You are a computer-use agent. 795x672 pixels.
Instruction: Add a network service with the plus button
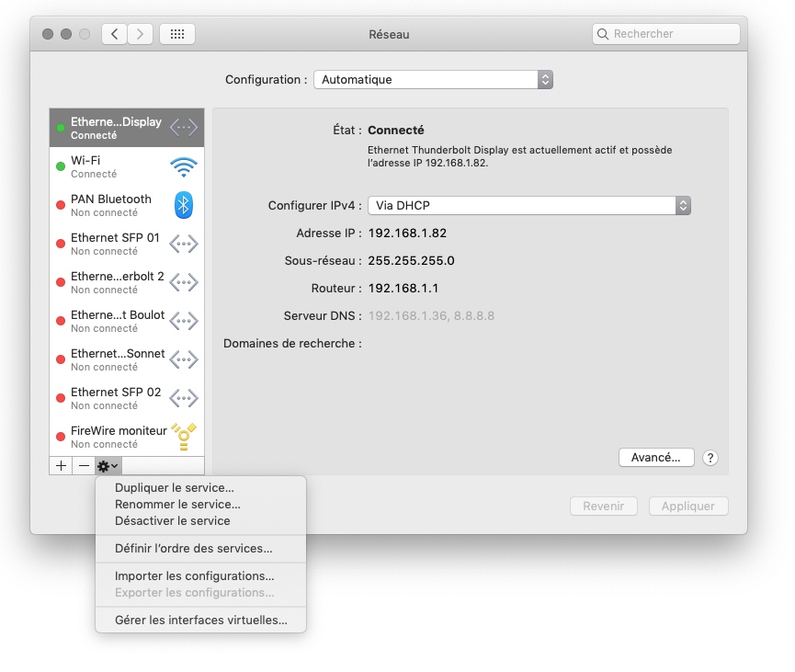click(x=61, y=465)
